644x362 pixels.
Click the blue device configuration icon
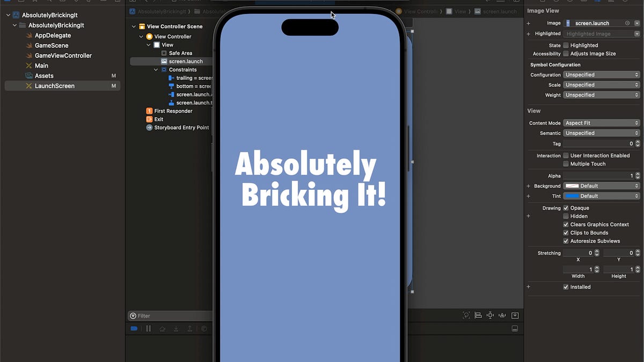point(134,328)
